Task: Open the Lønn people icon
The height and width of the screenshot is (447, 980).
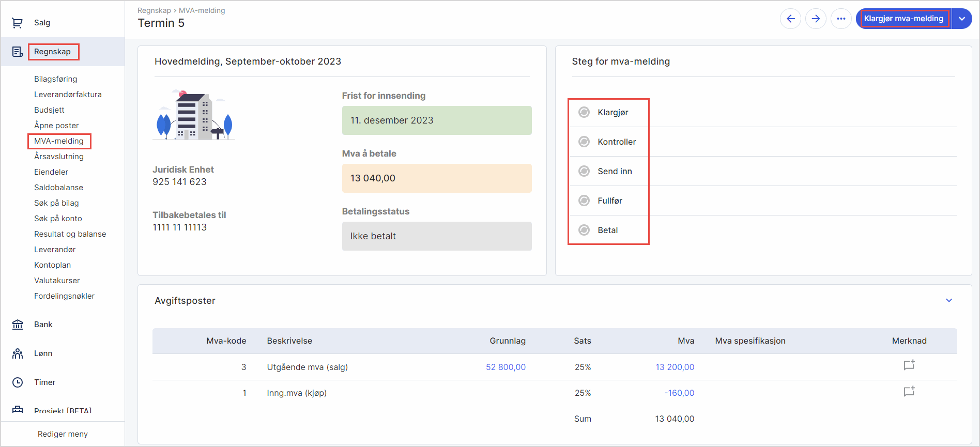Action: click(x=18, y=353)
